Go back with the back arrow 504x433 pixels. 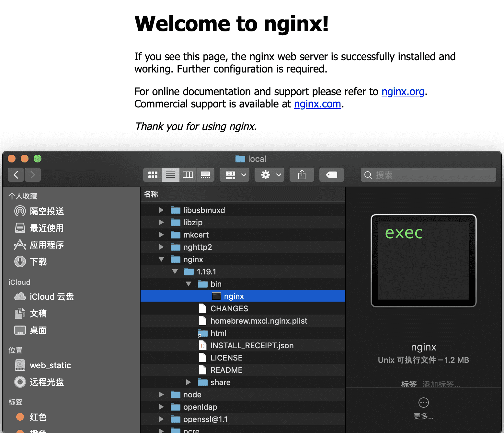click(16, 175)
